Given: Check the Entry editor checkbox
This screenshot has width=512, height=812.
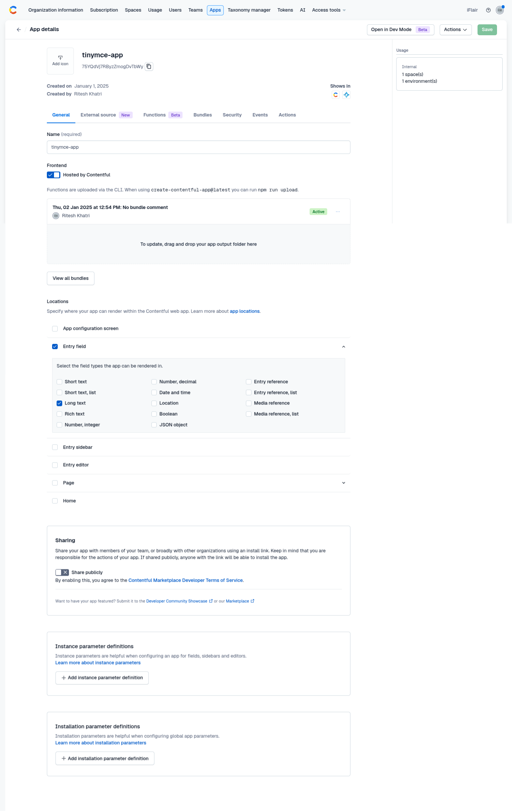Looking at the screenshot, I should click(x=55, y=465).
